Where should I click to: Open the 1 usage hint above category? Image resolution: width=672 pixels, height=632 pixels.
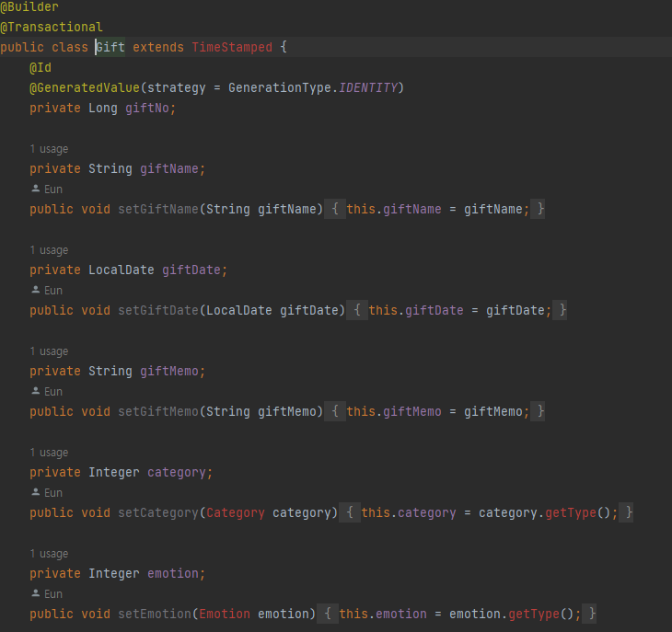(x=49, y=453)
